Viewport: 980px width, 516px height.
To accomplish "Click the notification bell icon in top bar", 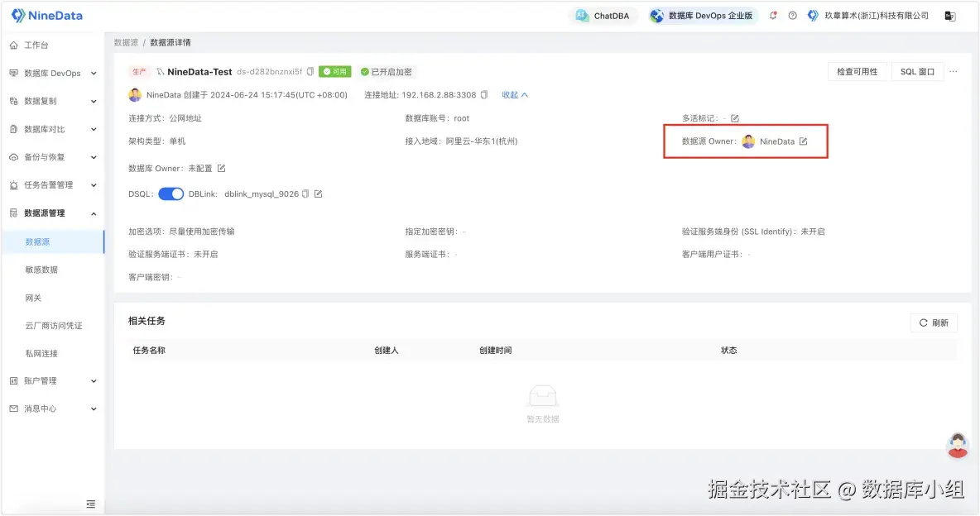I will click(x=772, y=15).
